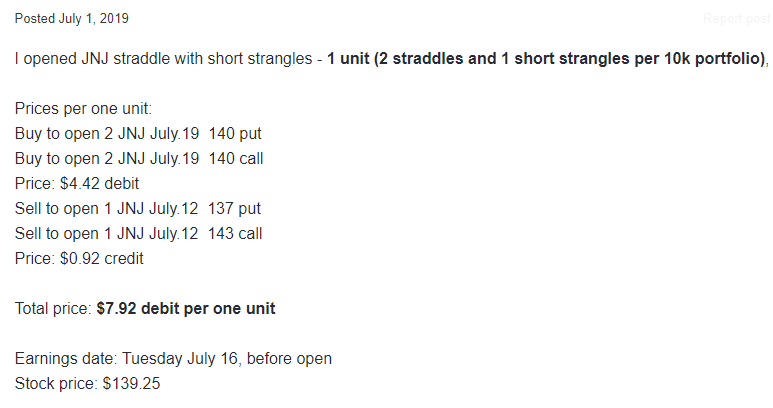
Task: Click the faint "Report post" link
Action: tap(738, 19)
